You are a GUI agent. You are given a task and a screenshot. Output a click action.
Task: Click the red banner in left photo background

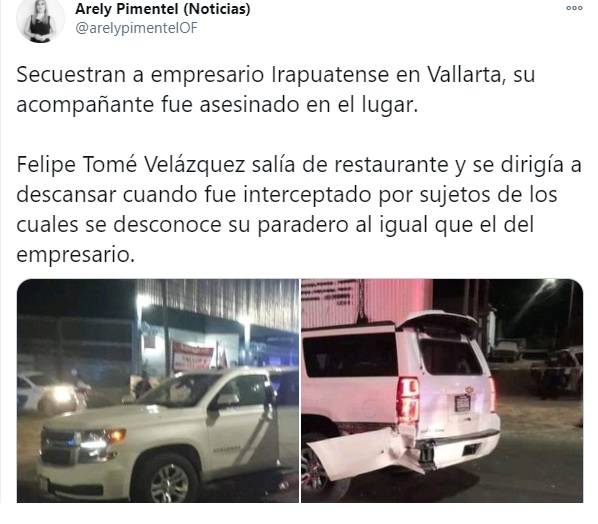point(192,356)
